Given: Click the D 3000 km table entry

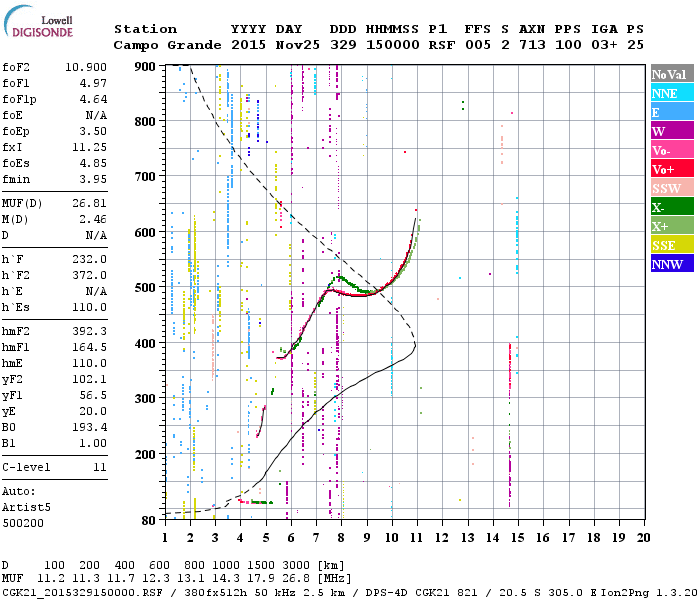Looking at the screenshot, I should click(296, 566).
